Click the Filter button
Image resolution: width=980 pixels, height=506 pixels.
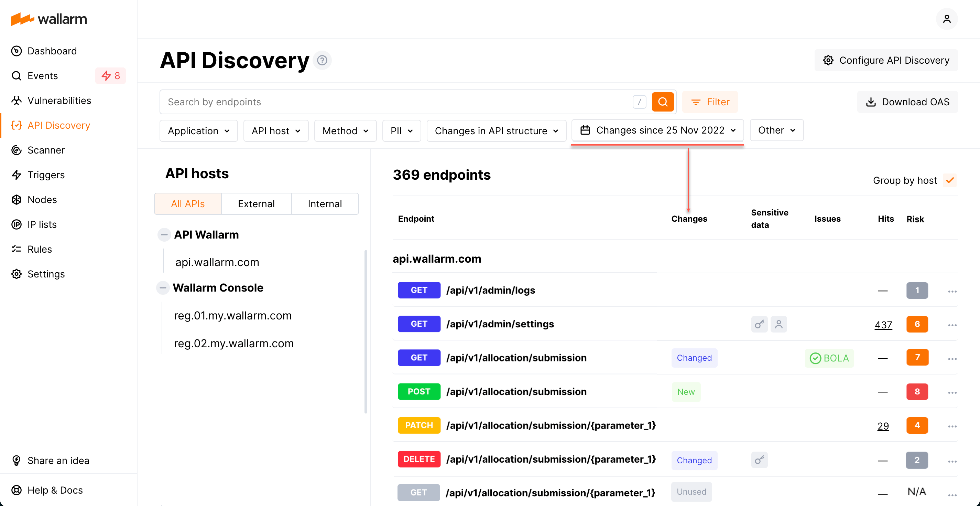point(710,102)
